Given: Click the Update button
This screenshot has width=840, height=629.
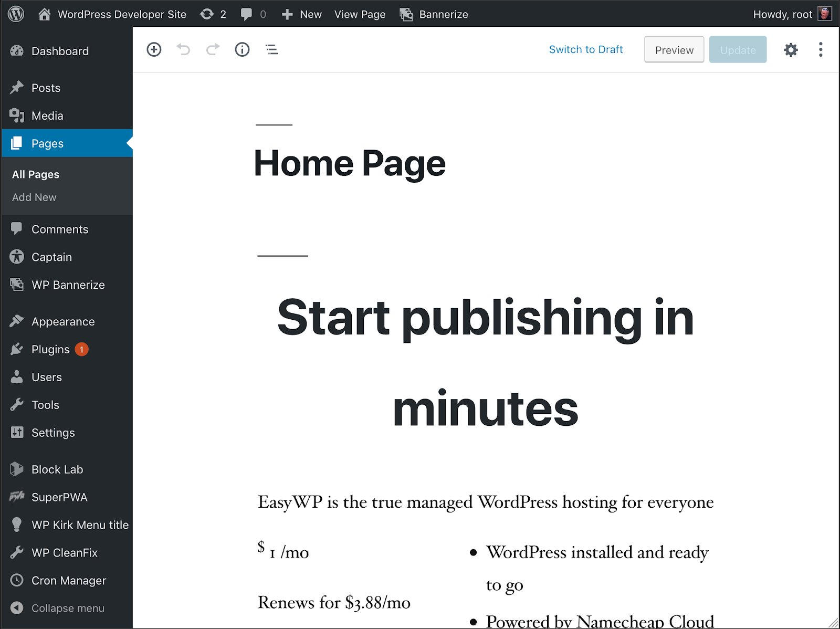Looking at the screenshot, I should 738,50.
